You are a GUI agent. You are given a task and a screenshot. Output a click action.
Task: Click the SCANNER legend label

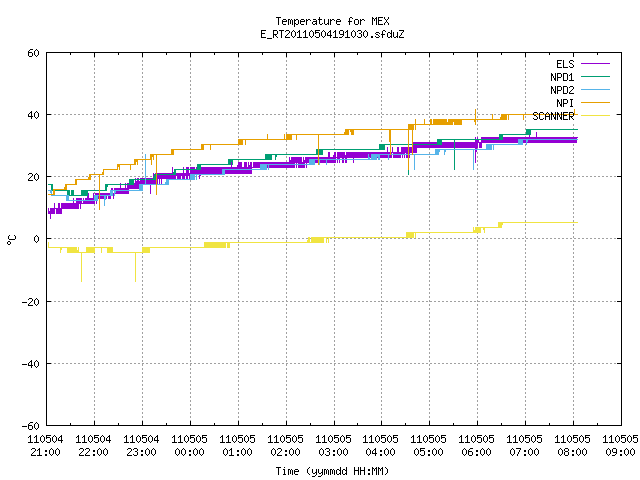tap(553, 116)
